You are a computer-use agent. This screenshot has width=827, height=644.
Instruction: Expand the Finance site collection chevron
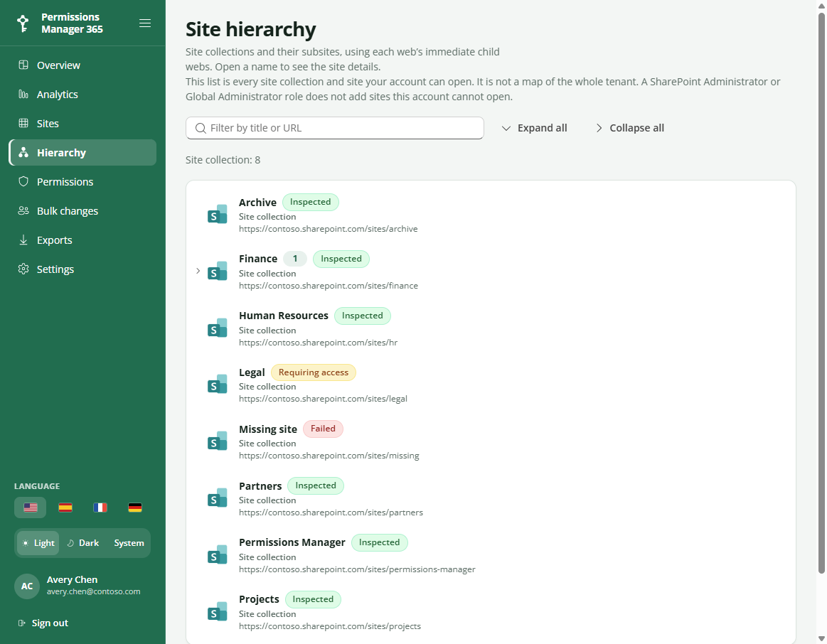198,271
